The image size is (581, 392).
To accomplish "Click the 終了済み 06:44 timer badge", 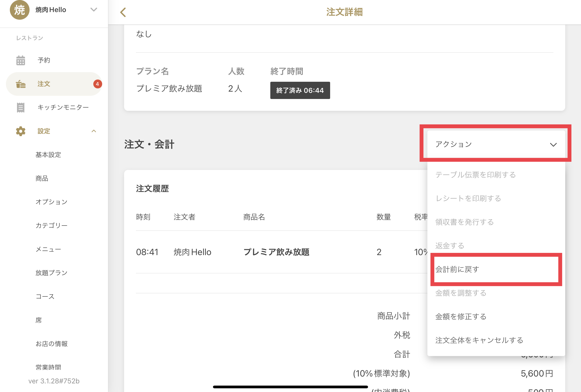I will click(300, 90).
